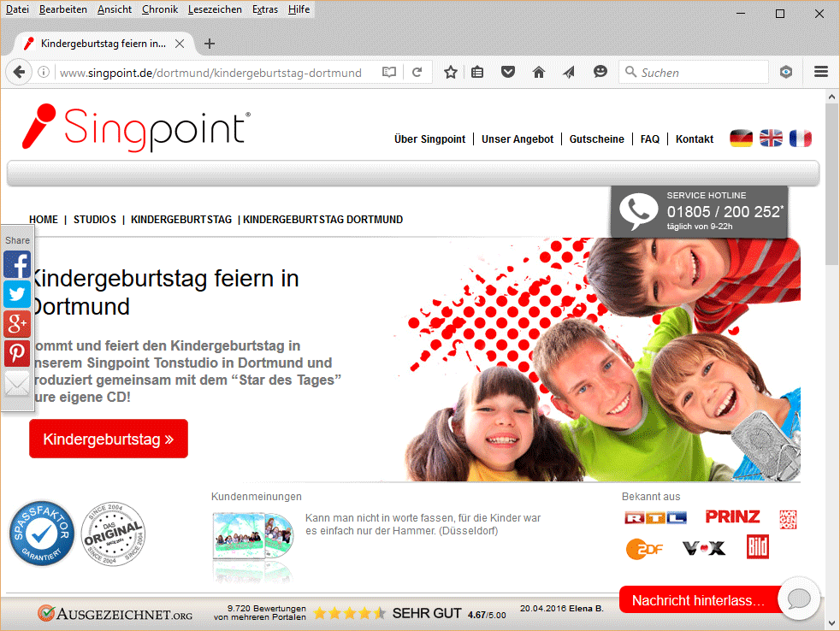The height and width of the screenshot is (631, 840).
Task: Open the Ansicht menu
Action: coord(115,9)
